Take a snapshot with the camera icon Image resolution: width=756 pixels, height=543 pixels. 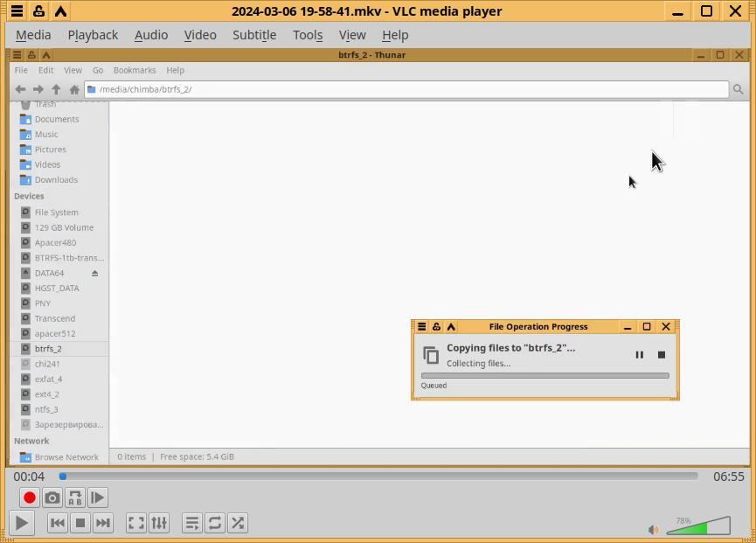(x=52, y=498)
